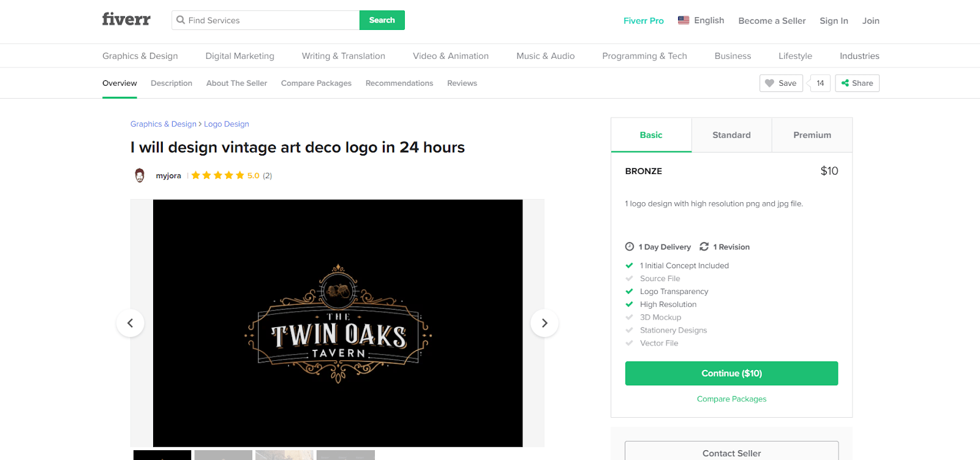Screen dimensions: 980x460
Task: Select the first gallery thumbnail
Action: pos(162,455)
